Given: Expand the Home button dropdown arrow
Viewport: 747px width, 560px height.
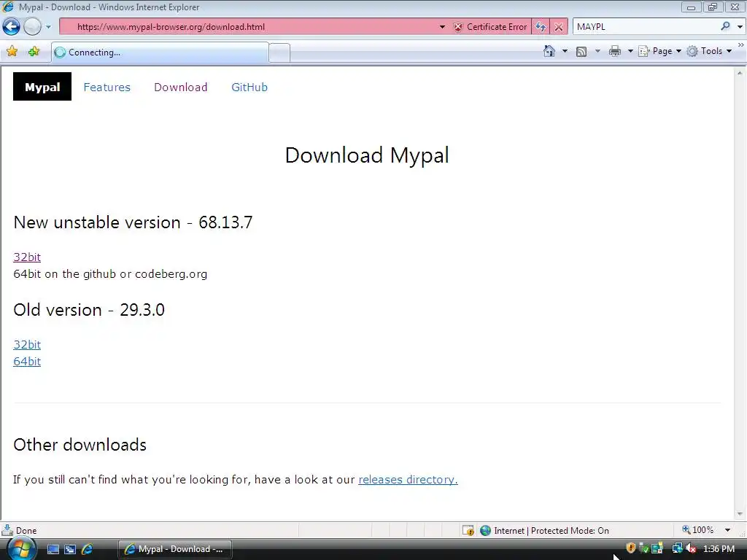Looking at the screenshot, I should click(x=565, y=51).
